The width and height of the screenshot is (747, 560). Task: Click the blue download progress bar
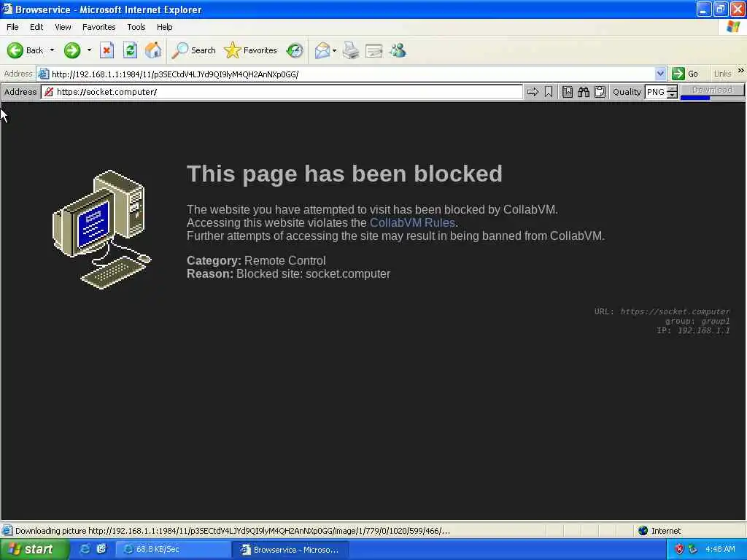[695, 98]
